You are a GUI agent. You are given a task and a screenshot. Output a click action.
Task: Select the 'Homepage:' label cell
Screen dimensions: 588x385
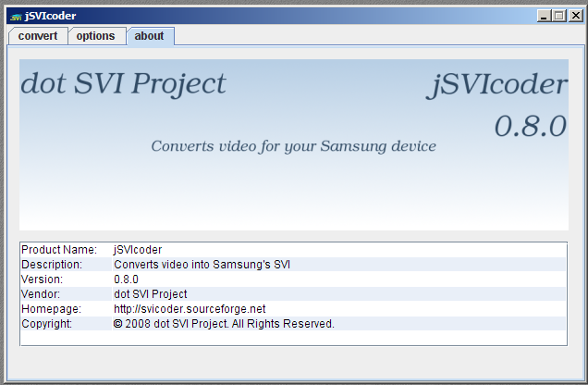(x=66, y=309)
